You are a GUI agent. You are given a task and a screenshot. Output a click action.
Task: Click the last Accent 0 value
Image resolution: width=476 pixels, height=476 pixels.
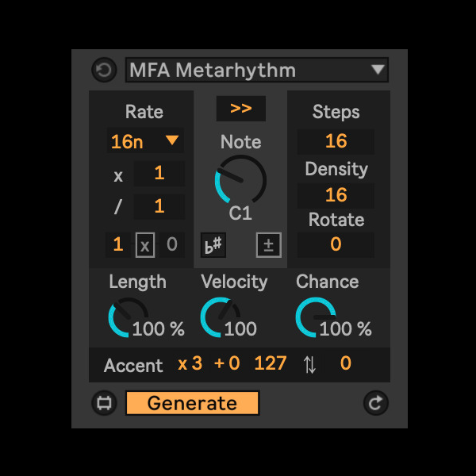click(345, 363)
